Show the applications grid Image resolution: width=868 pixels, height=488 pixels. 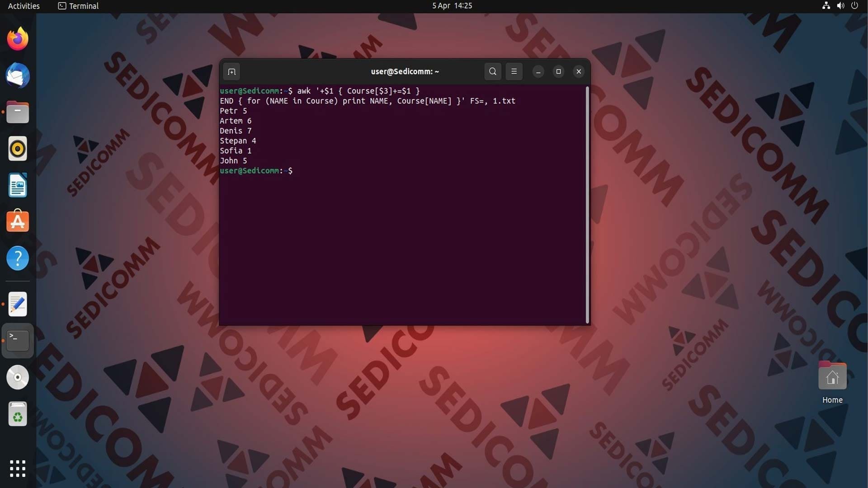click(x=18, y=469)
